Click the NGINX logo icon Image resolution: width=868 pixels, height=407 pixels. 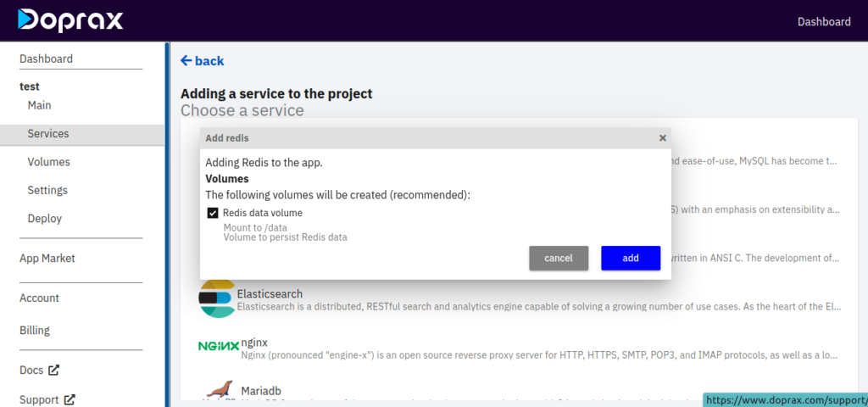point(218,346)
